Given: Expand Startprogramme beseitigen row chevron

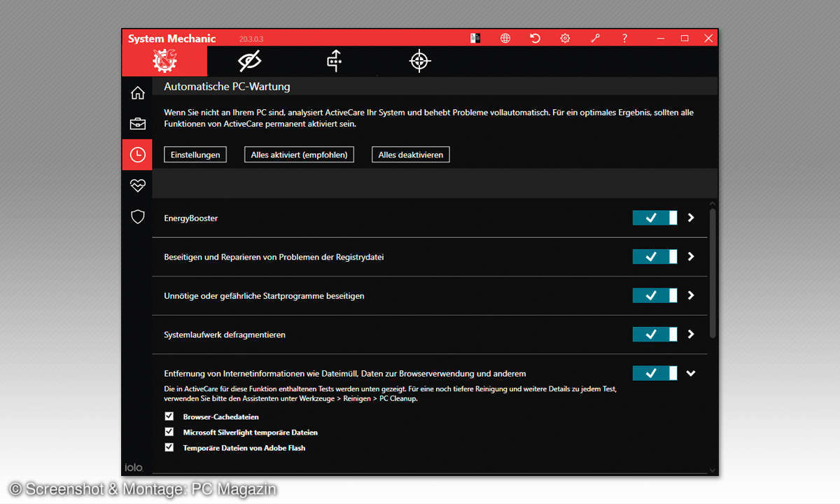Looking at the screenshot, I should pos(691,295).
